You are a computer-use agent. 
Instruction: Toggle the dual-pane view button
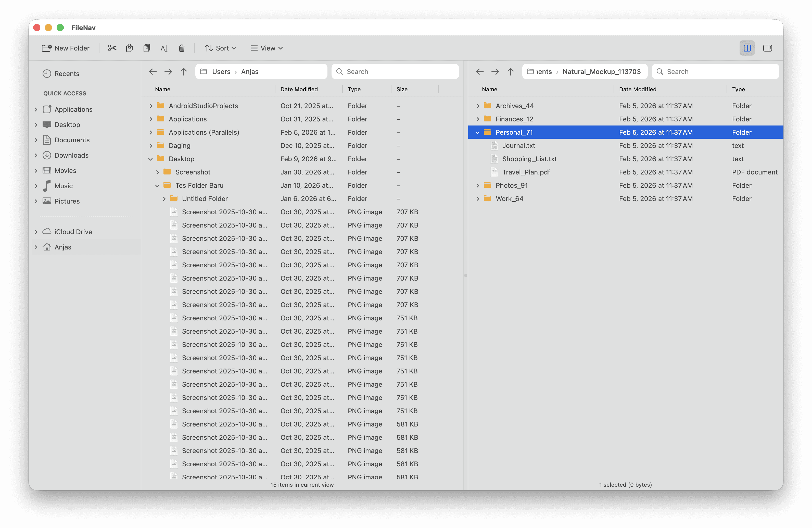tap(747, 48)
